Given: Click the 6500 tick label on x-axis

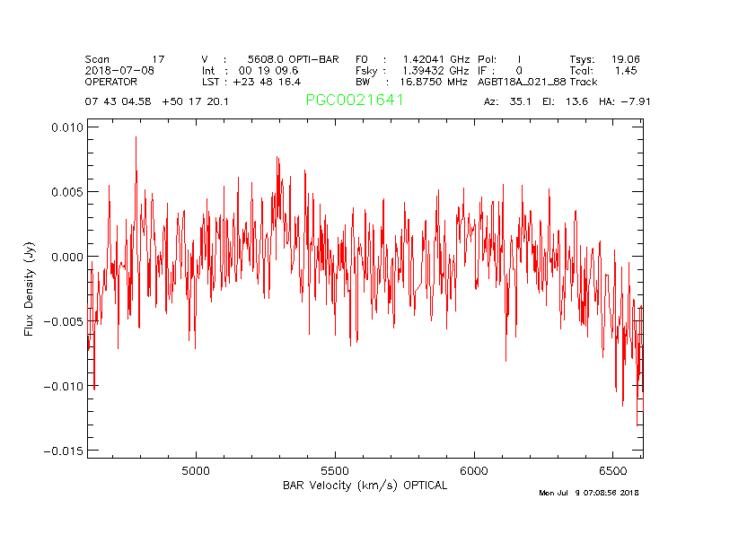Looking at the screenshot, I should point(612,471).
